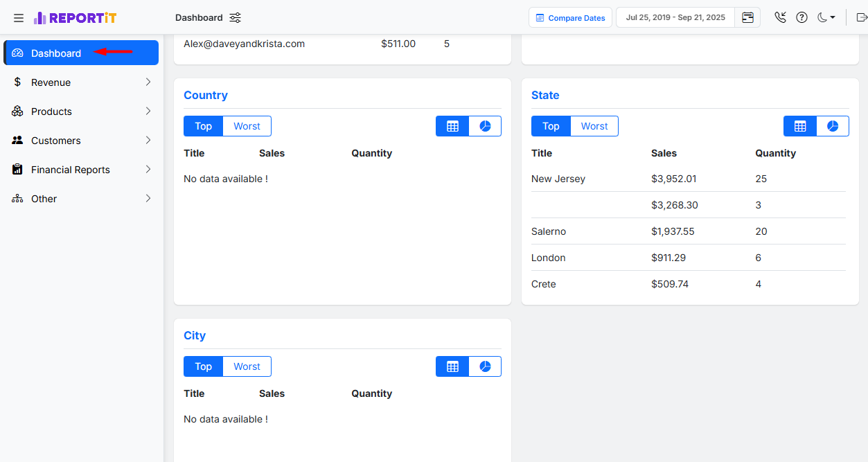Viewport: 868px width, 462px height.
Task: Click the date range calendar icon
Action: [x=747, y=18]
